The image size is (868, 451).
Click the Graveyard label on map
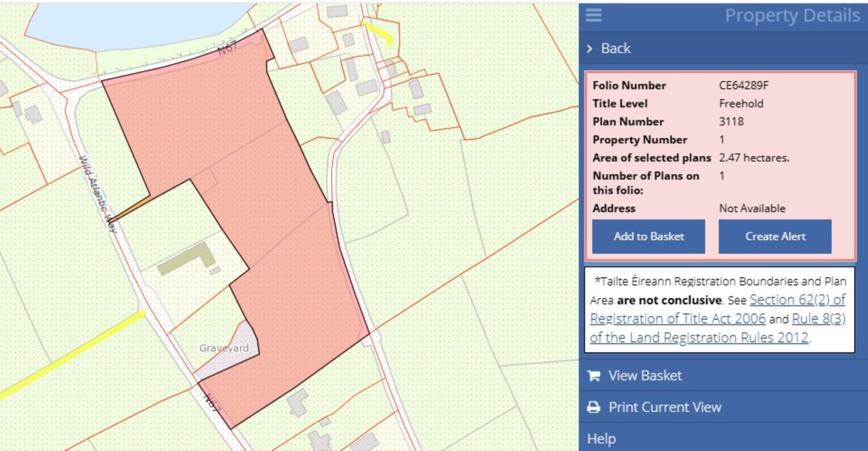[x=224, y=348]
